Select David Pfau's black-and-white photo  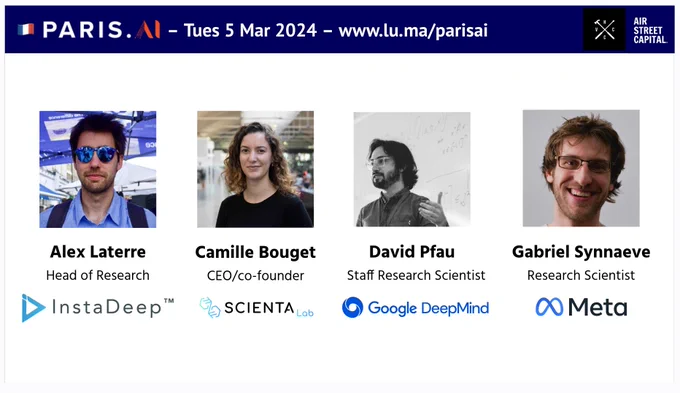pos(412,169)
